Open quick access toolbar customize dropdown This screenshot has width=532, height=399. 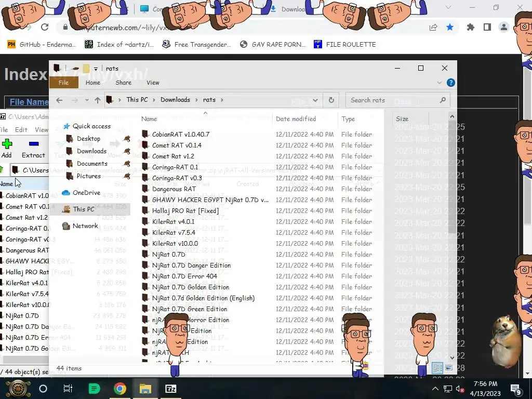tap(96, 69)
